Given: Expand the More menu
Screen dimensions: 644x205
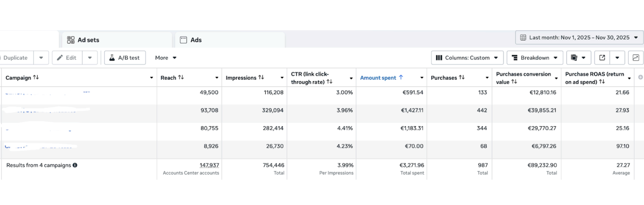Looking at the screenshot, I should [165, 57].
